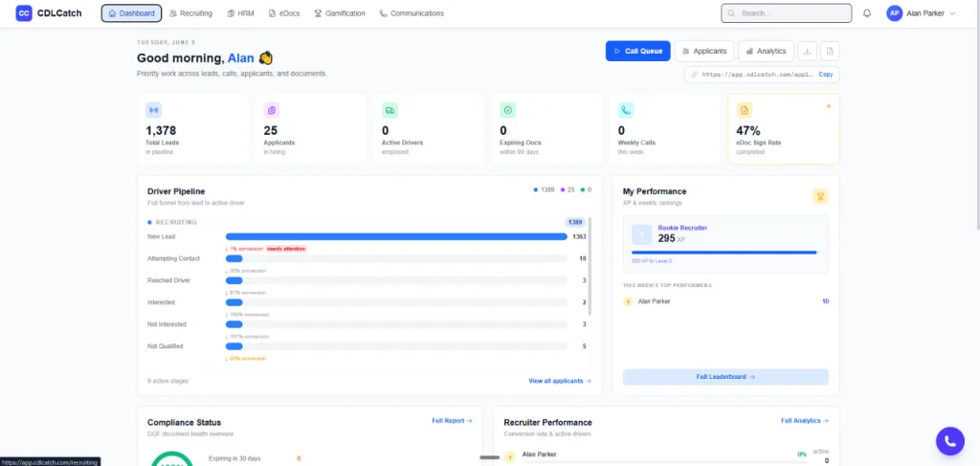This screenshot has height=466, width=980.
Task: Click the Attempting Contact pipeline bar
Action: [x=396, y=258]
